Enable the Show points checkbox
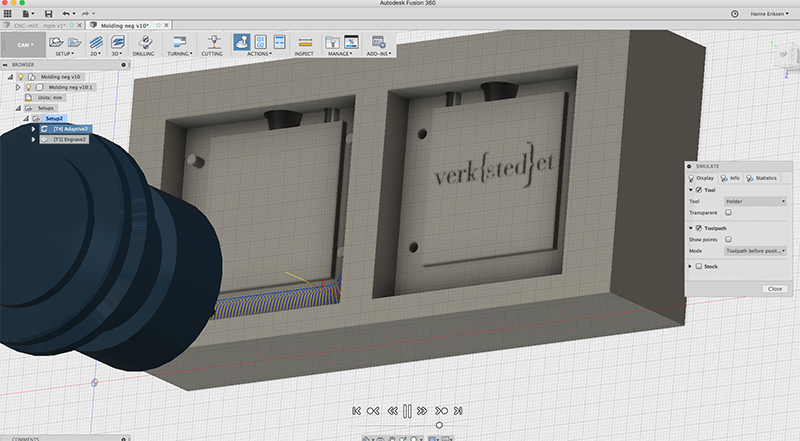The width and height of the screenshot is (800, 441). [729, 239]
